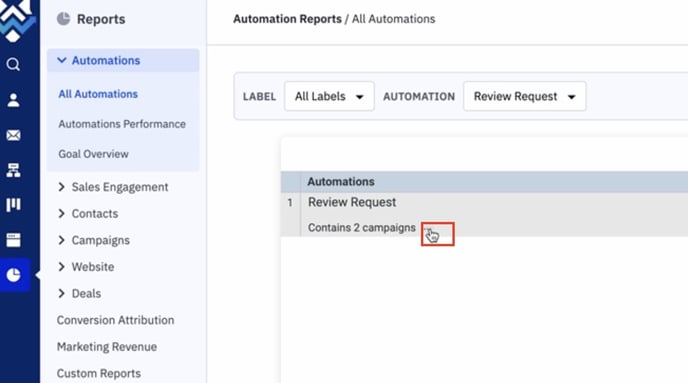Open the Review Request automation dropdown
Image resolution: width=688 pixels, height=383 pixels.
pos(524,96)
